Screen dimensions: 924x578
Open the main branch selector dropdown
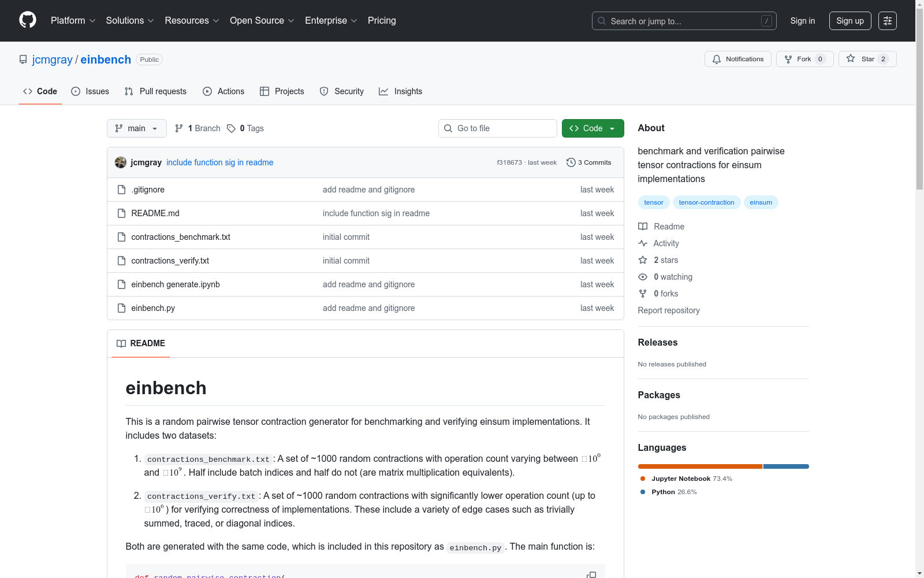click(x=137, y=128)
